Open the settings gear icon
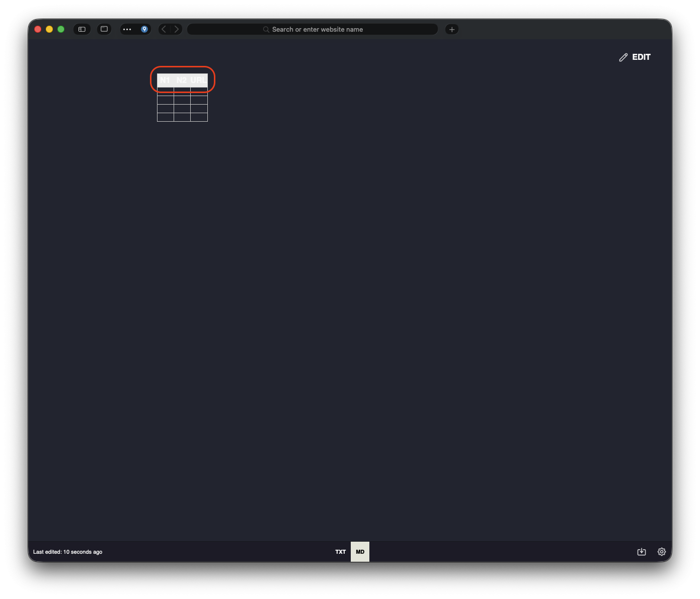Screen dimensions: 700x599 point(662,552)
